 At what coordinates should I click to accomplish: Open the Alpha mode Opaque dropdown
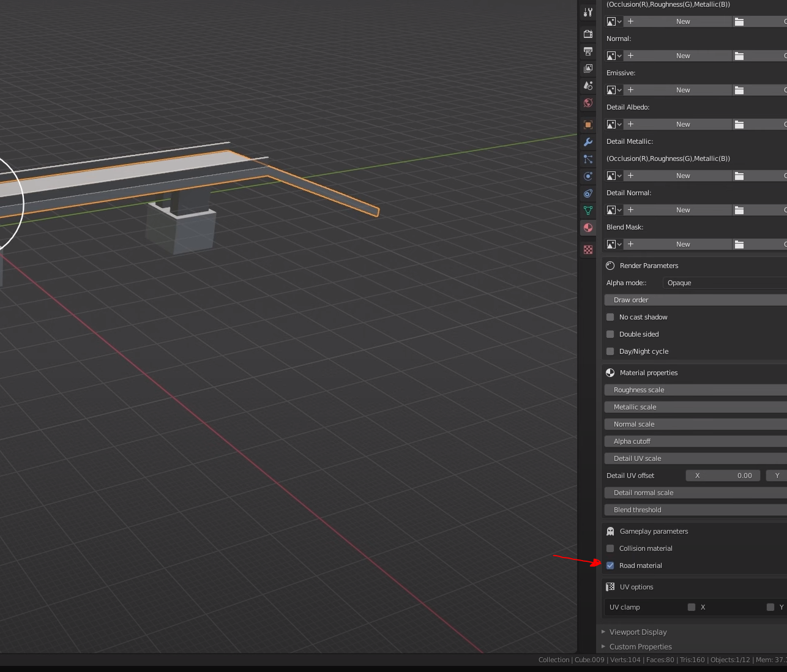725,283
